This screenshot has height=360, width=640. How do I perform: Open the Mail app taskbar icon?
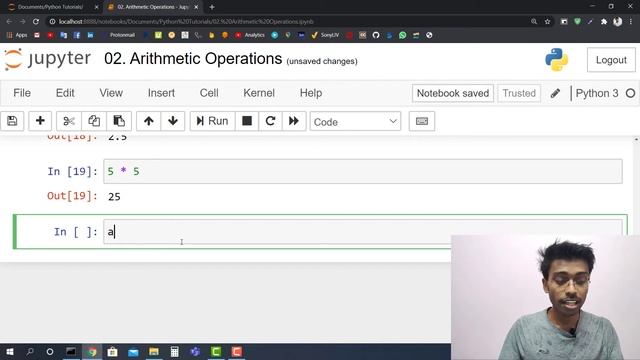133,351
